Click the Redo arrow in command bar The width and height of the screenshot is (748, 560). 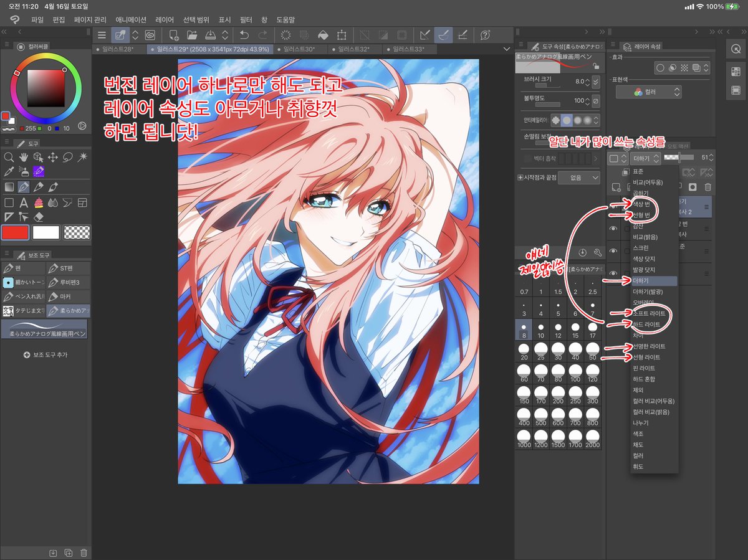tap(263, 36)
